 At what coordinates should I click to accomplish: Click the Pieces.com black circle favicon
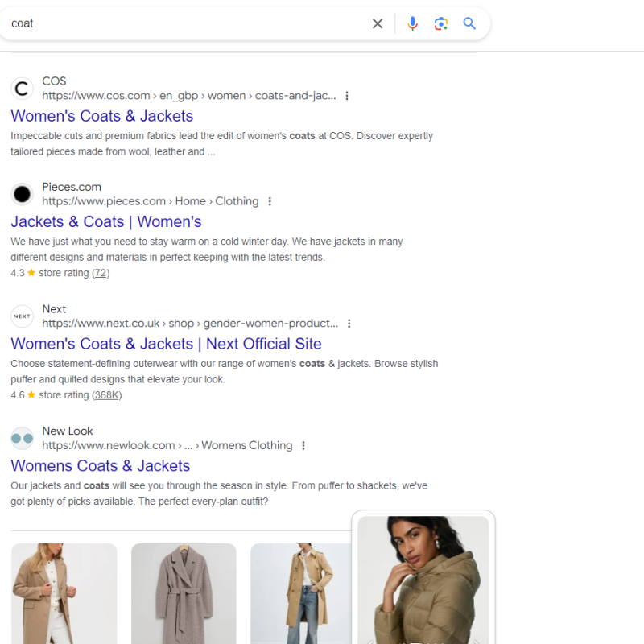(22, 194)
